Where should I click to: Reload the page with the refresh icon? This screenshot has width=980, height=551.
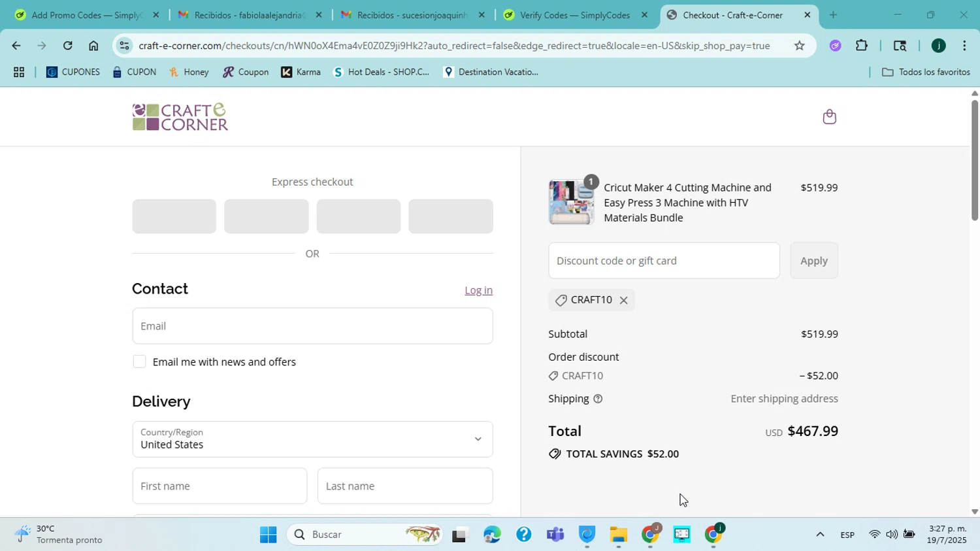(x=67, y=46)
